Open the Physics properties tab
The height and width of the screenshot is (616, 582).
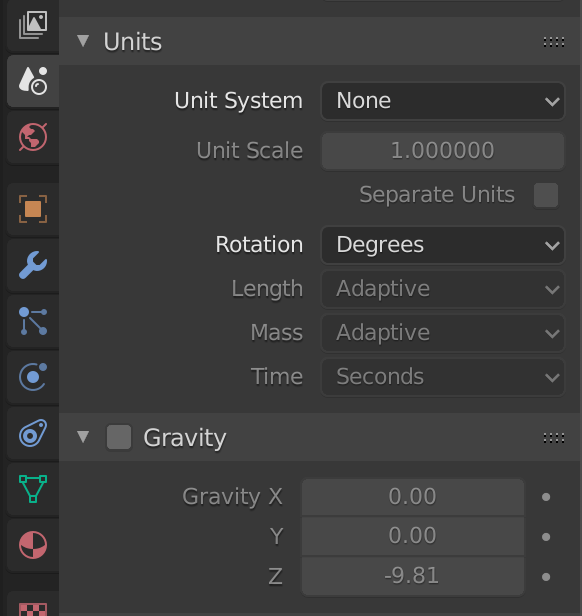click(33, 377)
